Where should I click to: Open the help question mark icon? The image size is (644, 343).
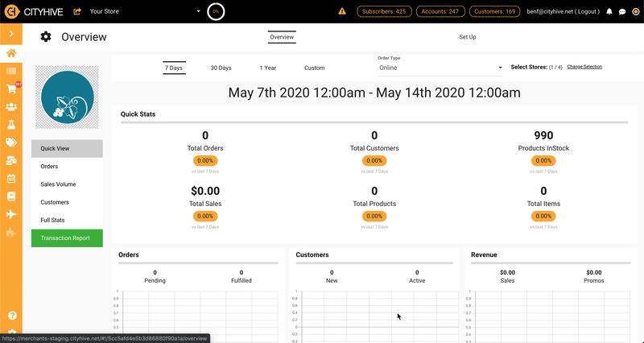pyautogui.click(x=12, y=316)
